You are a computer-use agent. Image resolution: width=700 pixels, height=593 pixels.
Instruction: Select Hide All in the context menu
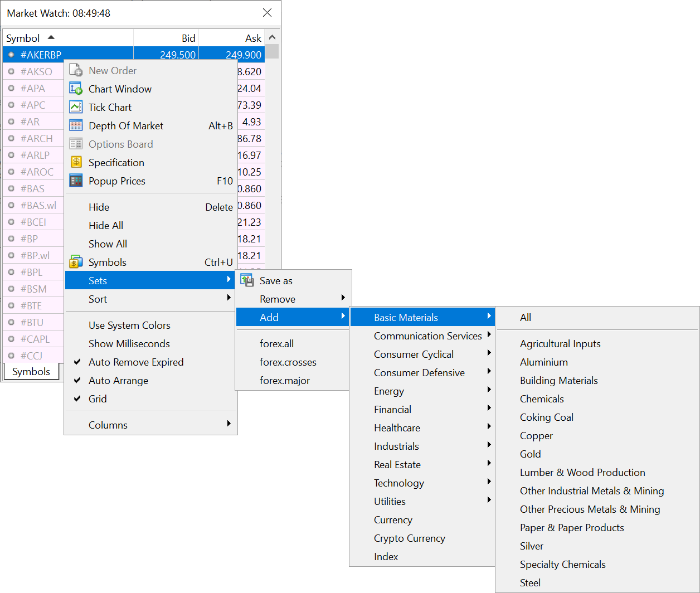pyautogui.click(x=105, y=225)
